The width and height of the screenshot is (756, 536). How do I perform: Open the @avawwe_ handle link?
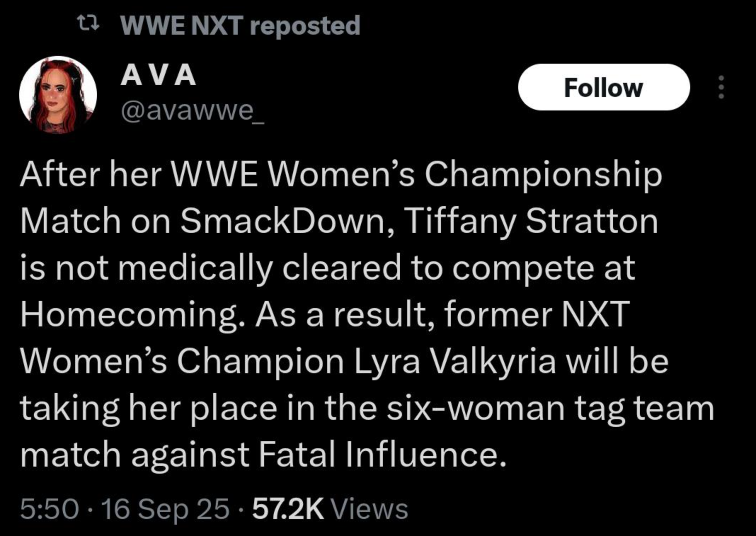192,112
